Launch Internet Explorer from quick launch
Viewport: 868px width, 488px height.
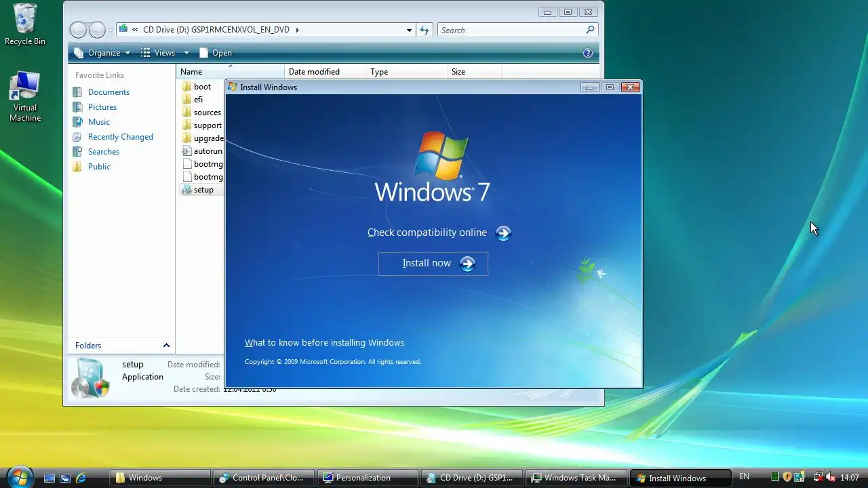[81, 478]
